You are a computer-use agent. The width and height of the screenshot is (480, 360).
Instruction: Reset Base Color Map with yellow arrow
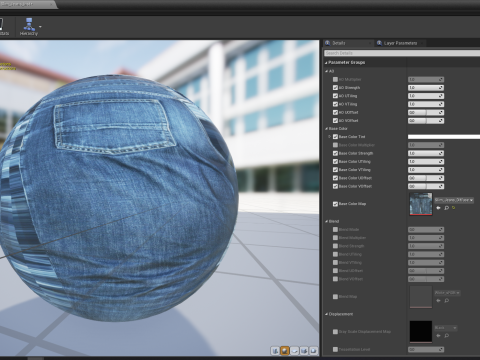453,208
